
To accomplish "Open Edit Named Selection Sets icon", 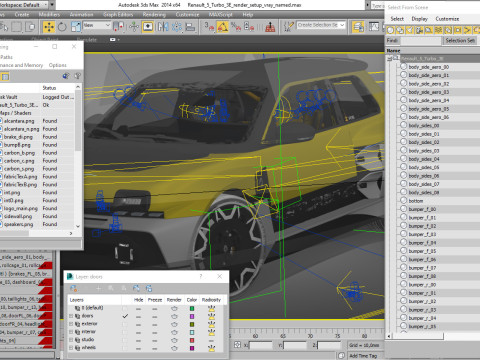I will point(288,27).
